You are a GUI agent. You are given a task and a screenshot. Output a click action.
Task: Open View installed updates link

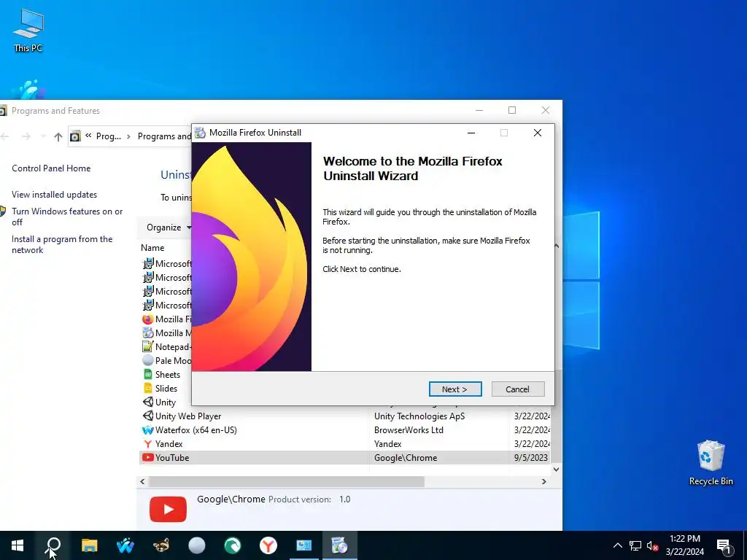(x=54, y=194)
